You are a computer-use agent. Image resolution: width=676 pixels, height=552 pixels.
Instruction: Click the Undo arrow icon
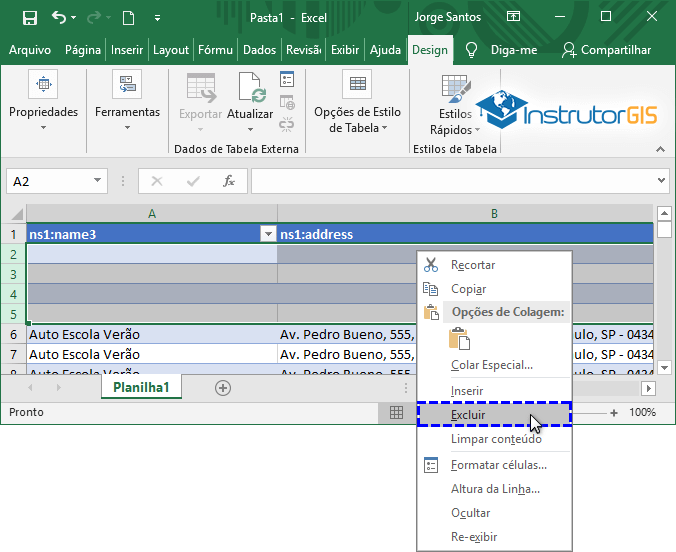60,18
